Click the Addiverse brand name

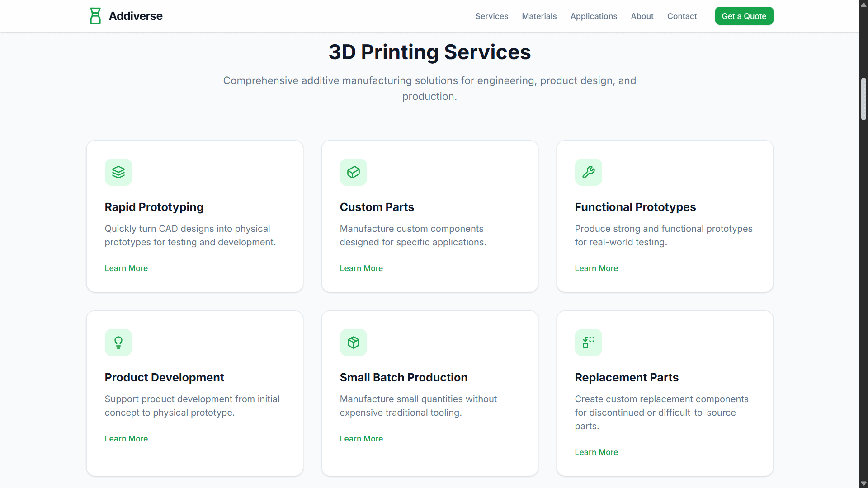pos(136,16)
